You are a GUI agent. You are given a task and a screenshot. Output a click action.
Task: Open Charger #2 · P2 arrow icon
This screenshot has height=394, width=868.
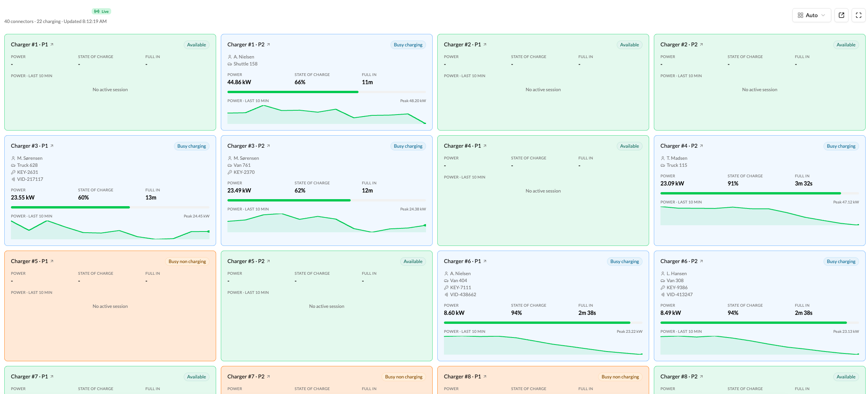click(701, 44)
